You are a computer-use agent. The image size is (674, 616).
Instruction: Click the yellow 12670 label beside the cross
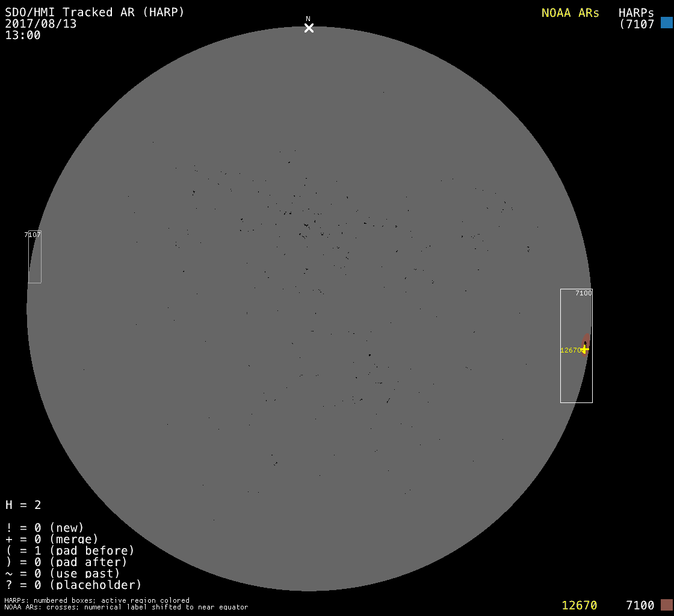570,350
